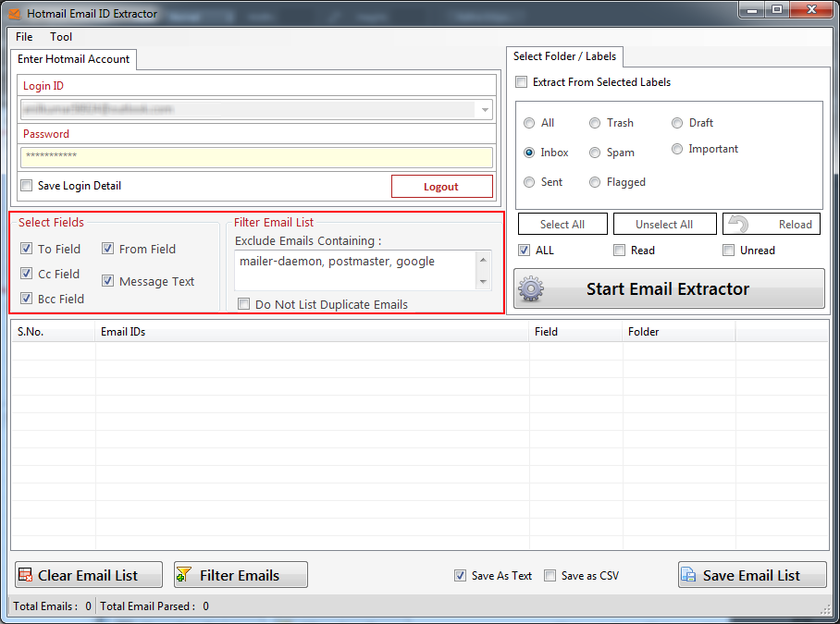This screenshot has height=624, width=840.
Task: Switch to Select Folder / Labels tab
Action: (x=564, y=56)
